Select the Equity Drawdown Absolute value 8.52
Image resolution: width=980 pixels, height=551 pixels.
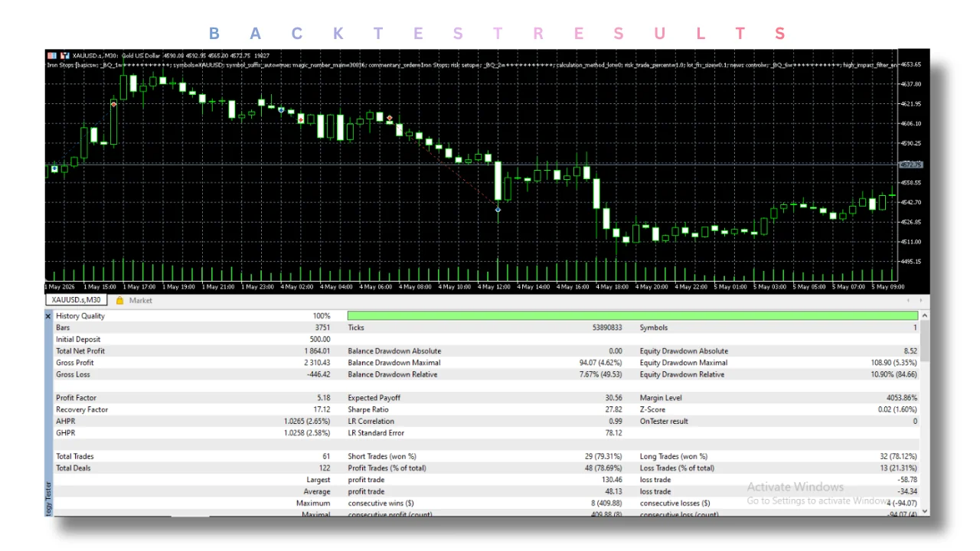[909, 351]
